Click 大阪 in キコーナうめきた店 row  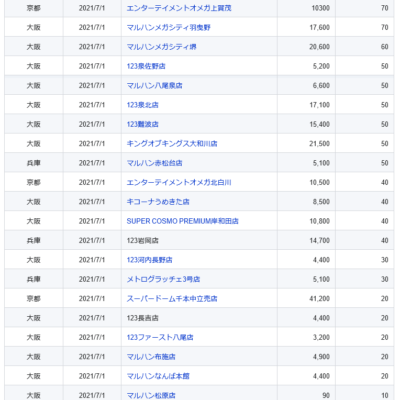point(34,201)
